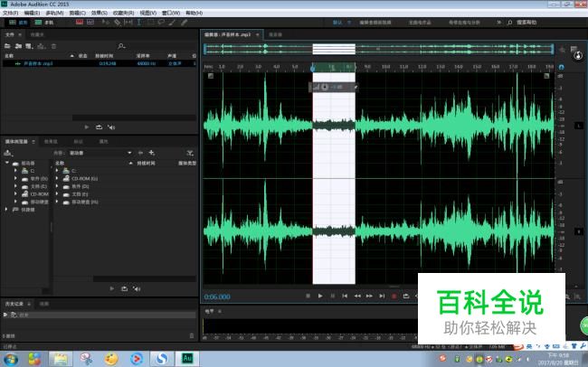
Task: Toggle loop playback in Files panel
Action: coord(99,127)
